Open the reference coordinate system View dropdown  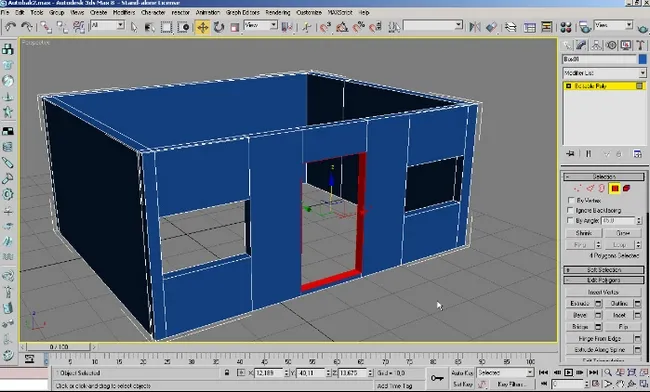tap(260, 26)
